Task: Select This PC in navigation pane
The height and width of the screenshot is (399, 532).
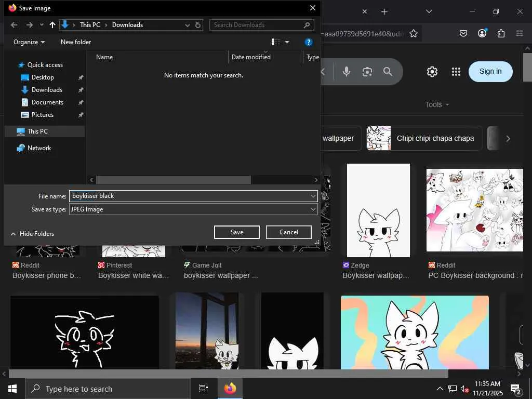Action: pyautogui.click(x=37, y=131)
